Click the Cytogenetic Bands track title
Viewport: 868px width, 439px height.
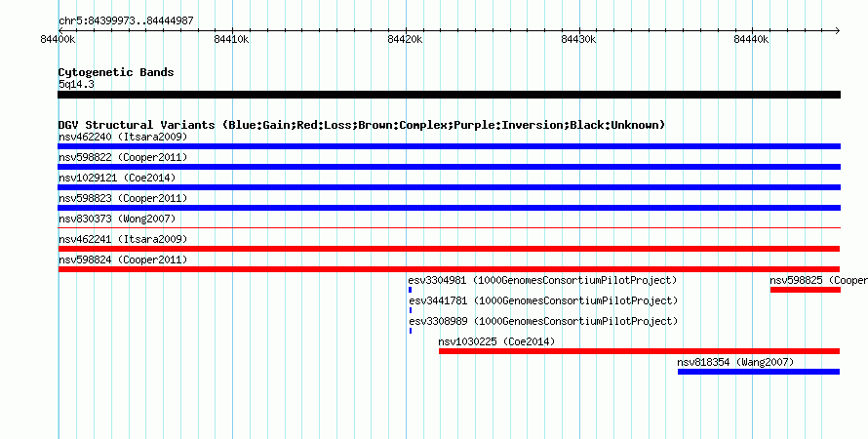tap(116, 72)
